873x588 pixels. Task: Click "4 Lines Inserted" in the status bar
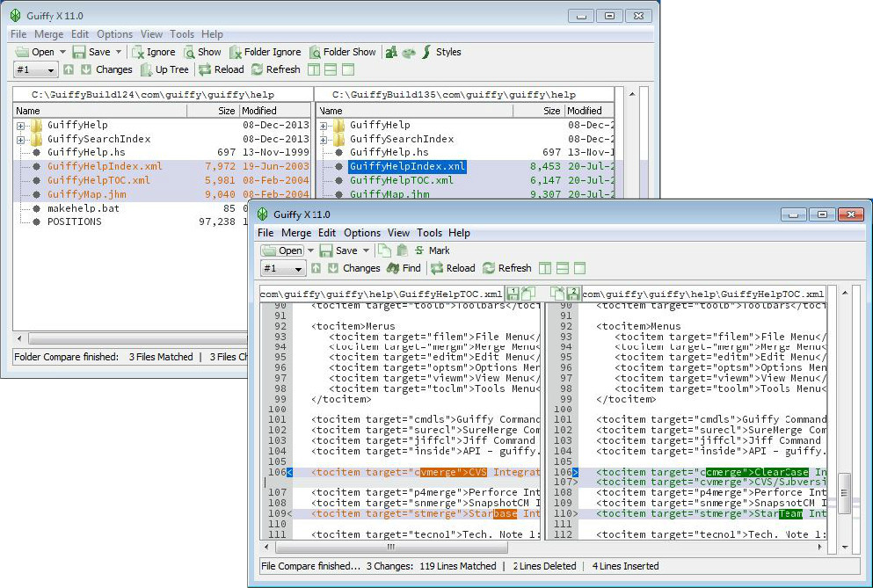pos(625,566)
